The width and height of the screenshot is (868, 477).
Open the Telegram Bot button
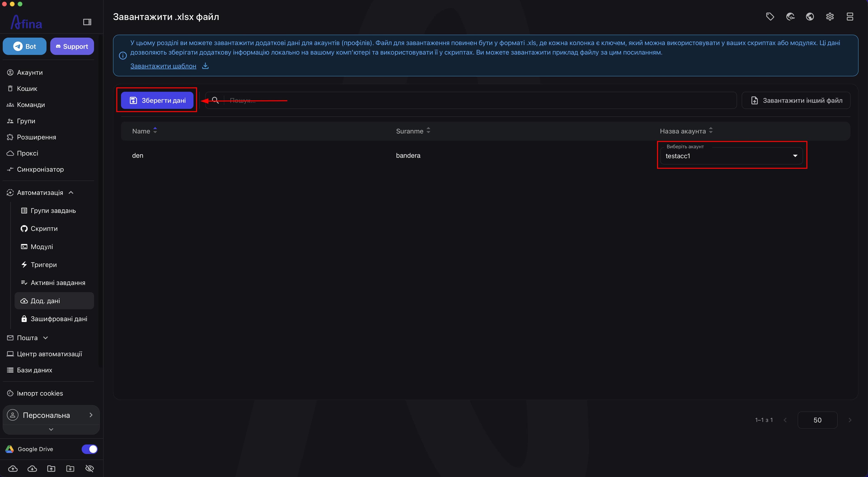[25, 46]
